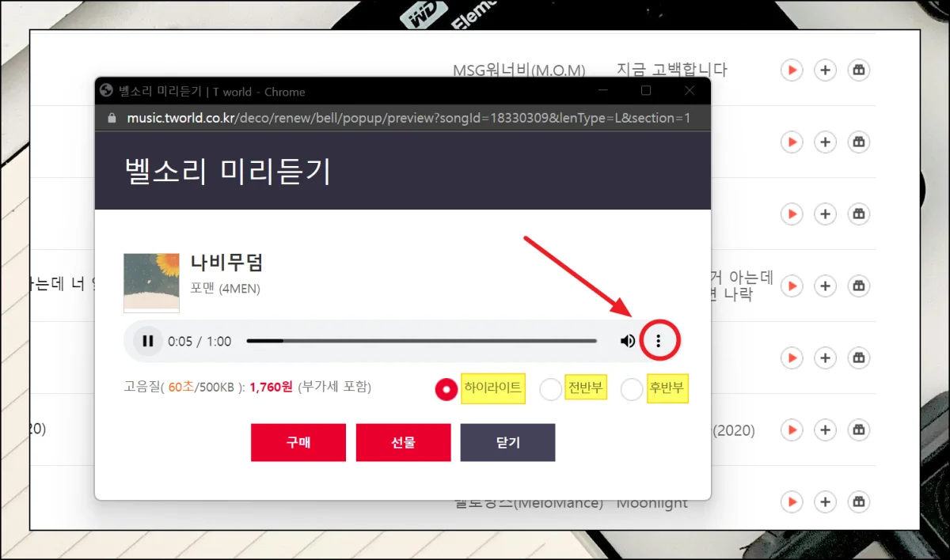Click the gift icon on the Moonlight row

pos(859,501)
